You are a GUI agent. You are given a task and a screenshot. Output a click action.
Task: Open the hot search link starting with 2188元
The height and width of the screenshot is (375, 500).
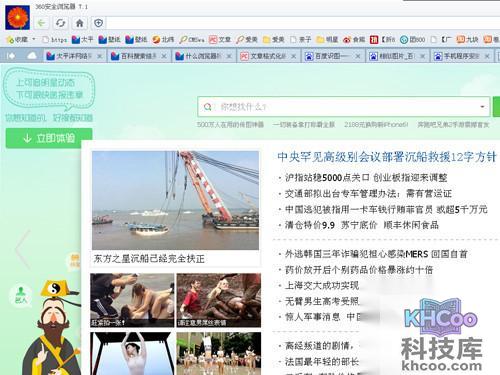tap(376, 125)
